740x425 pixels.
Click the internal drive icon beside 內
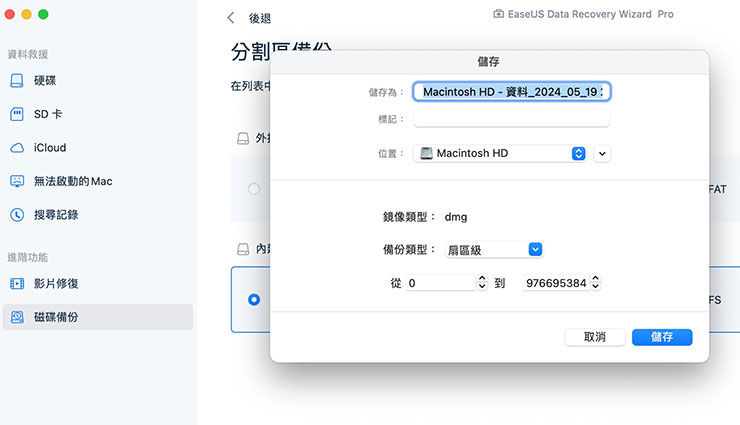click(243, 249)
